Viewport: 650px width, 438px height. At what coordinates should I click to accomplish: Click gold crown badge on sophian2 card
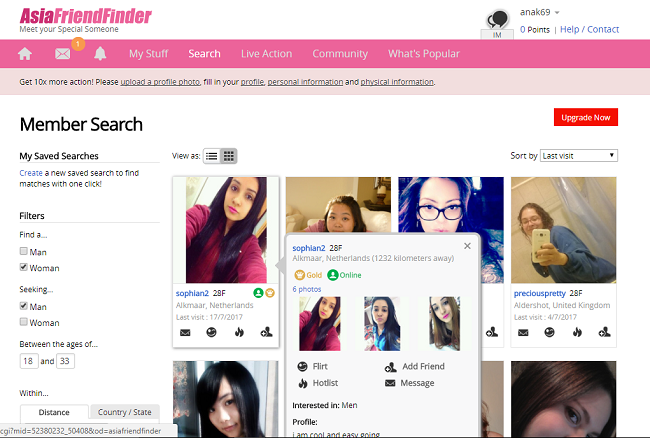[270, 293]
